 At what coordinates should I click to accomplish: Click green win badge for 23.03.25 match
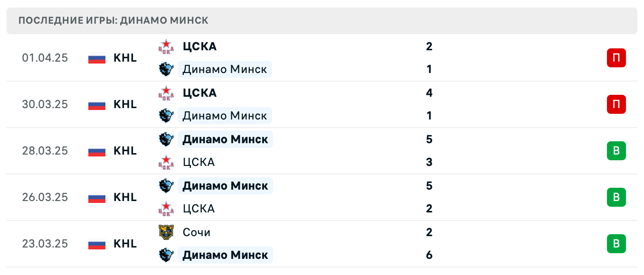(616, 244)
